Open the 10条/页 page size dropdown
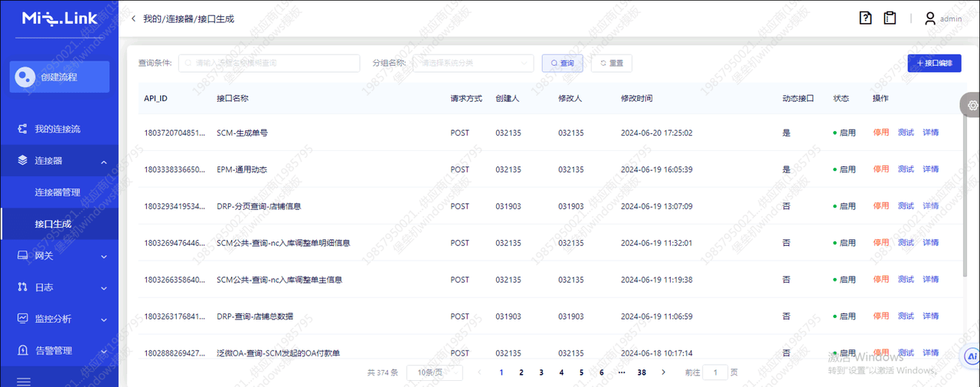This screenshot has height=387, width=980. click(x=434, y=372)
